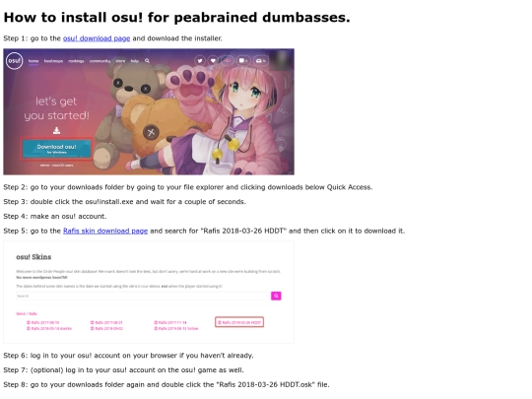Click the white download arrow icon above Download osu!
The width and height of the screenshot is (532, 399).
pos(57,130)
